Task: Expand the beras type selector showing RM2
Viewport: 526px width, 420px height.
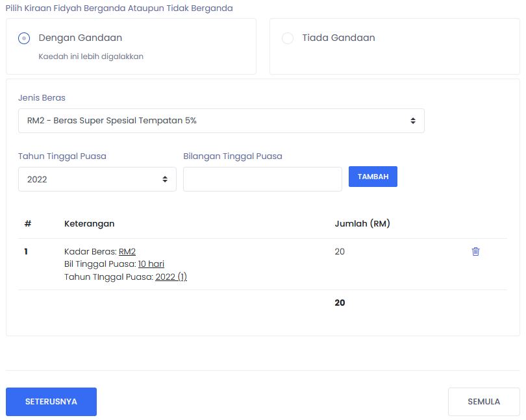Action: (221, 120)
